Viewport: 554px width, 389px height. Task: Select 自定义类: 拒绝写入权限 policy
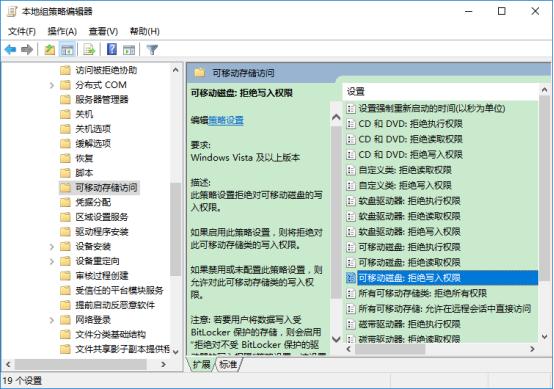tap(405, 185)
